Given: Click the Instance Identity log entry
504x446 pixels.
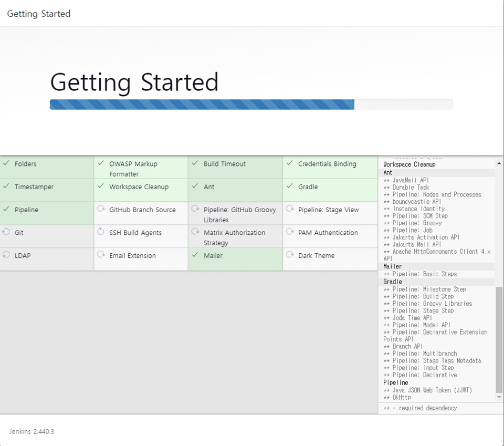Looking at the screenshot, I should click(414, 209).
